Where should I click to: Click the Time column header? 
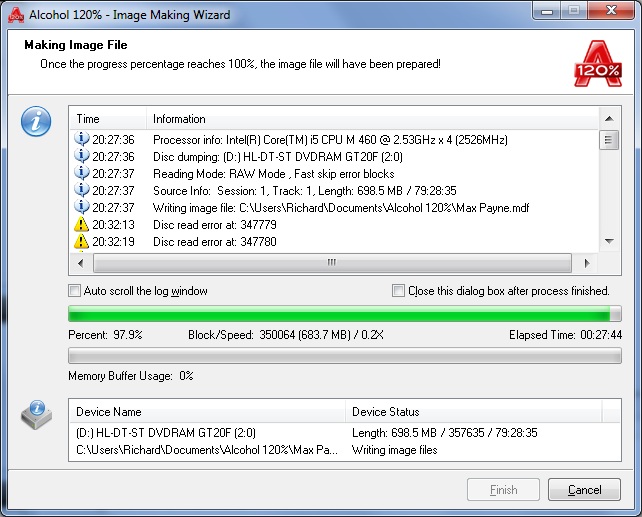click(108, 119)
